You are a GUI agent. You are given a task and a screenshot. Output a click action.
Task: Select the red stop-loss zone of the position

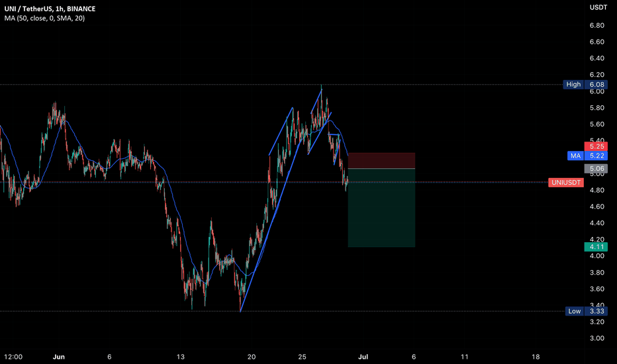point(381,161)
